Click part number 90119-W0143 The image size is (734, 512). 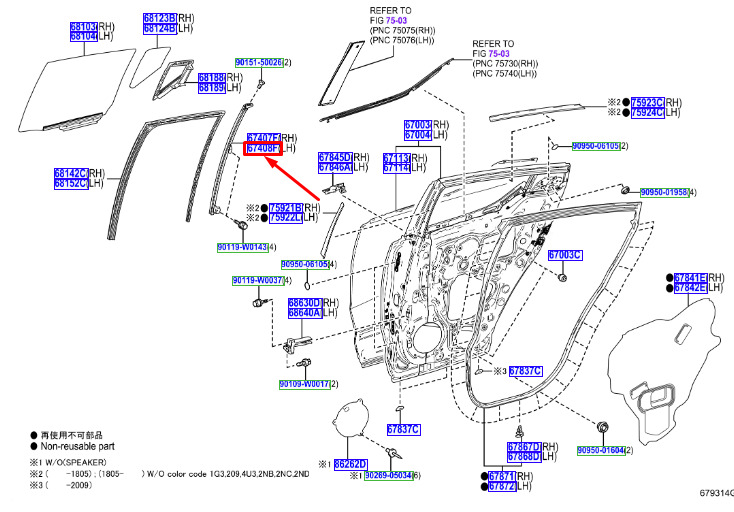click(x=242, y=247)
